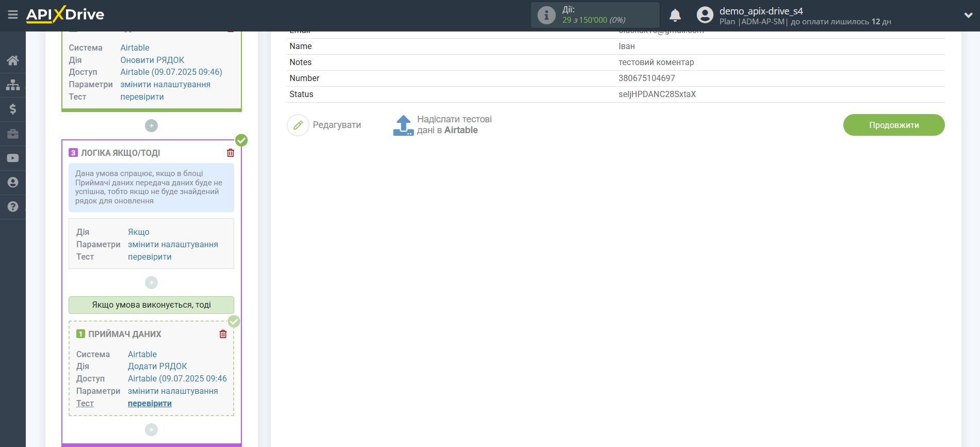Image resolution: width=980 pixels, height=447 pixels.
Task: Click the ПРИЙМАЧ ДАНИХ header
Action: pos(125,334)
